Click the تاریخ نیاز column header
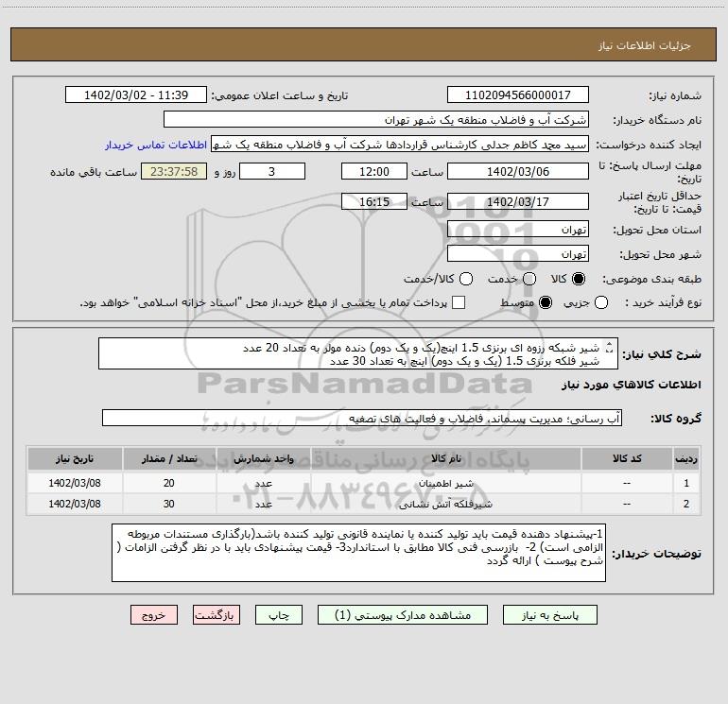Viewport: 728px width, 704px height. point(75,458)
